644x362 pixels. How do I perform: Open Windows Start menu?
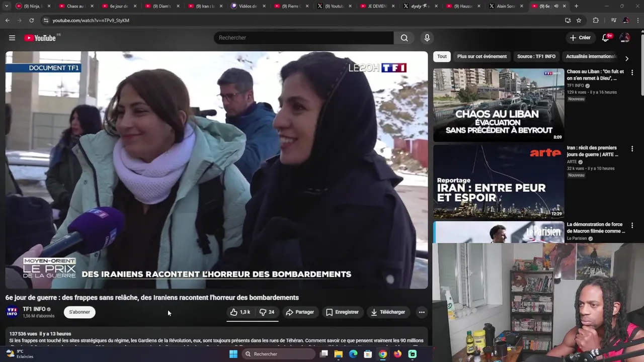click(233, 354)
